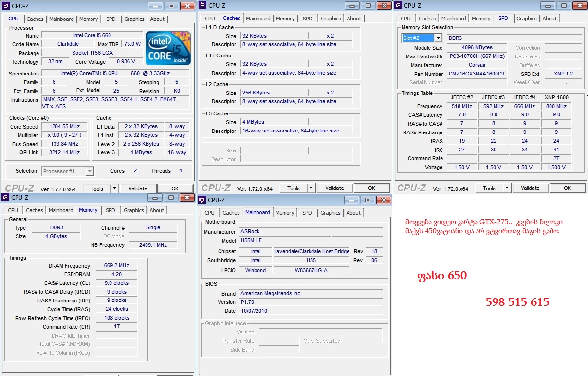Click the Intel Core i5 inside logo

click(168, 48)
